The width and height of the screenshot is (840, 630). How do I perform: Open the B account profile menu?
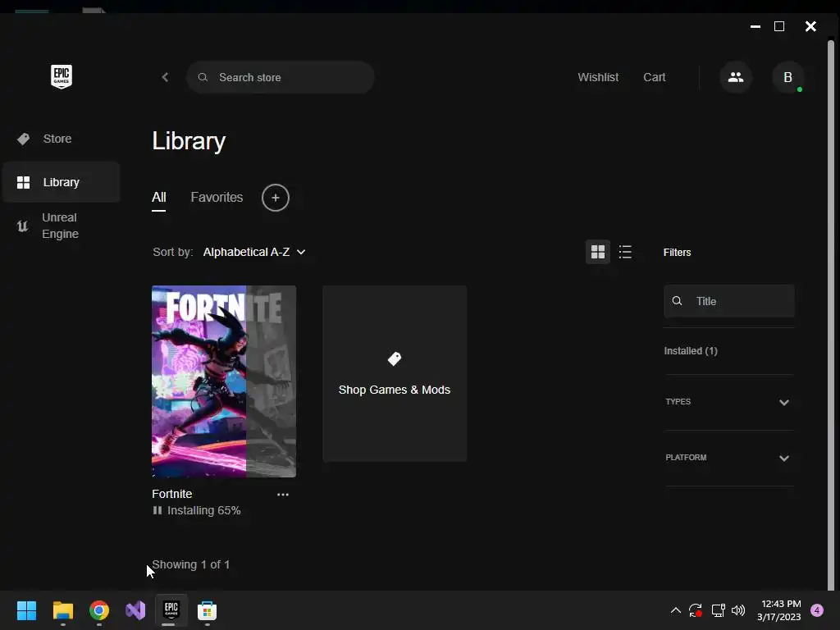pyautogui.click(x=788, y=77)
